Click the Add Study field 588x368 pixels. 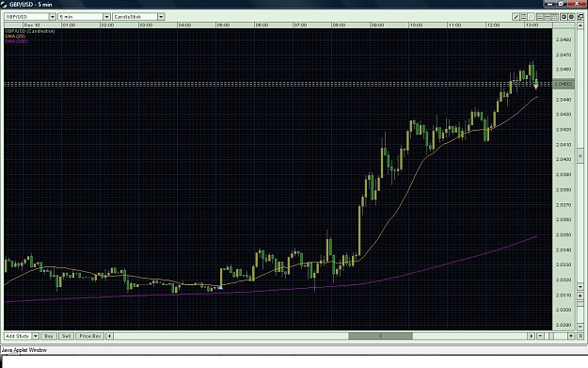click(18, 336)
